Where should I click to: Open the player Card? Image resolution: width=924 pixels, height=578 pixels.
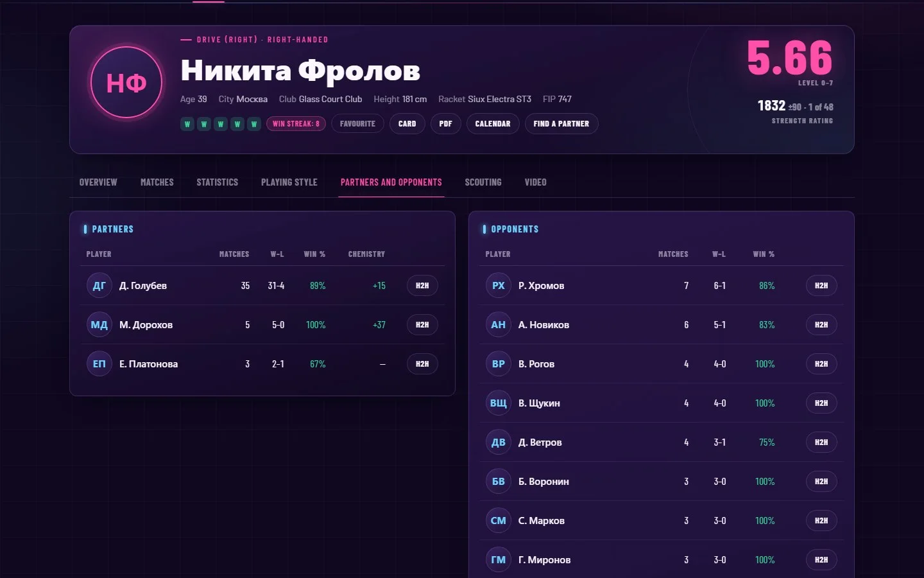pyautogui.click(x=407, y=124)
